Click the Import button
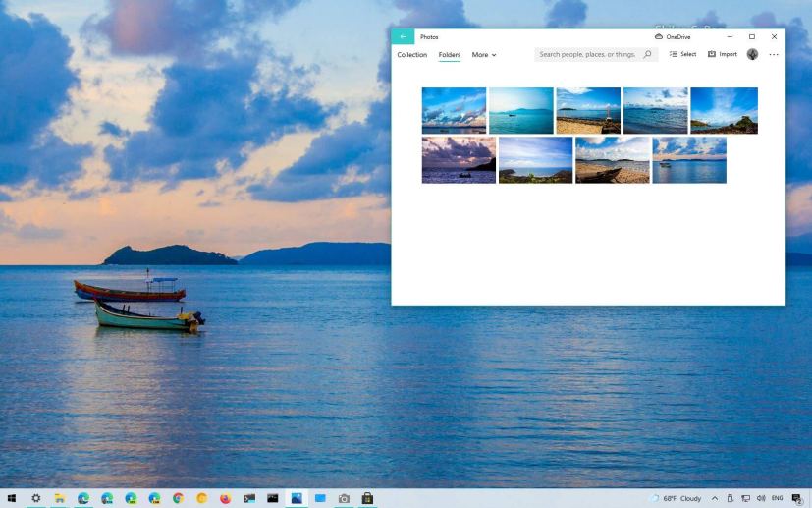Screen dimensions: 812x508 (x=723, y=55)
